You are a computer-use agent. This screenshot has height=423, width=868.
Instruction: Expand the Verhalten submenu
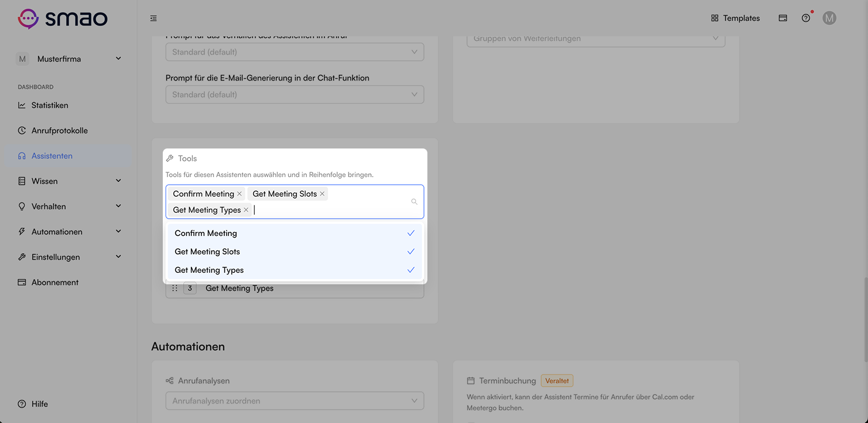tap(118, 207)
